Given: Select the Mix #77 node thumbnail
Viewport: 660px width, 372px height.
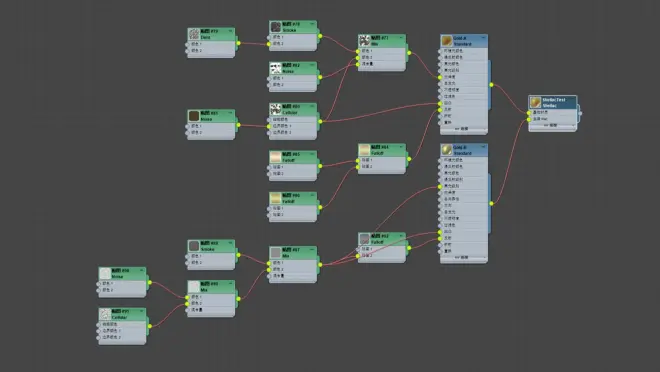Looking at the screenshot, I should pyautogui.click(x=365, y=41).
